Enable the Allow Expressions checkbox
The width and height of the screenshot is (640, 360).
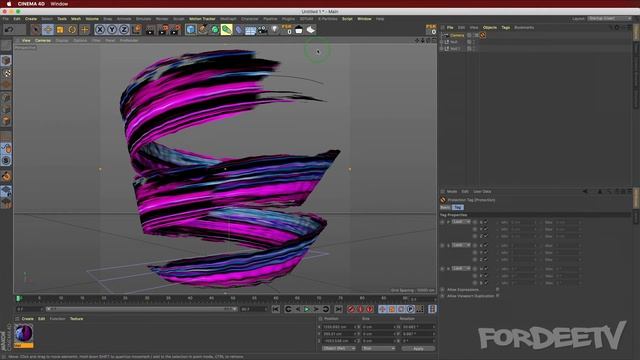(497, 289)
